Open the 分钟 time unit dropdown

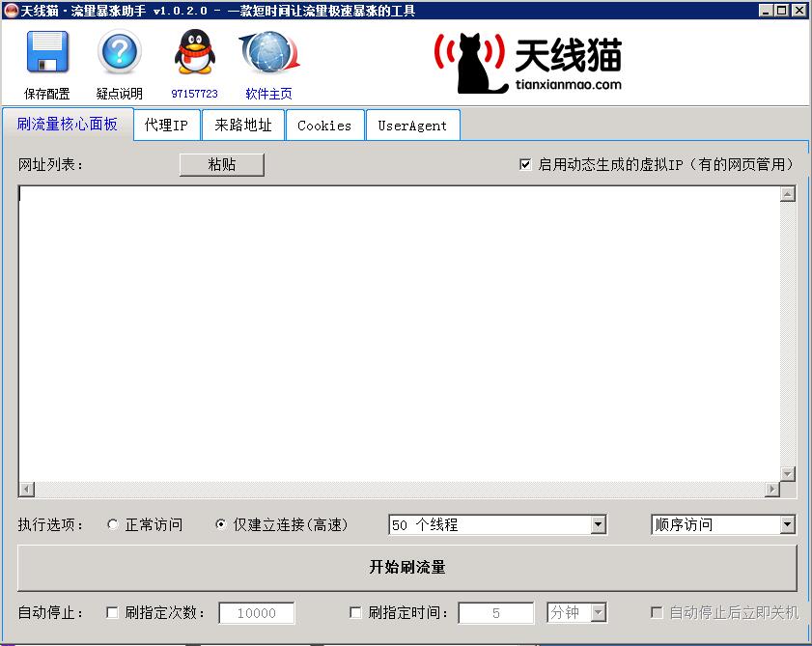(x=598, y=613)
